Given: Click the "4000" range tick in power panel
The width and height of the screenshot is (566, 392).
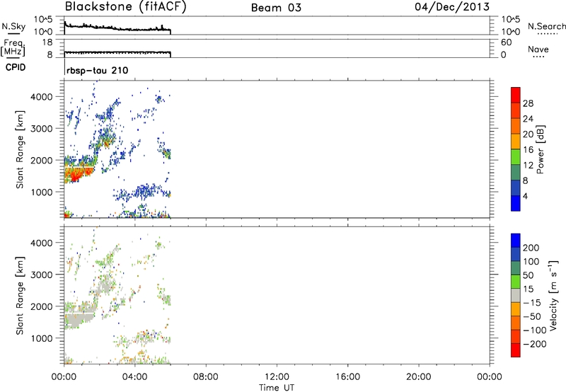Looking at the screenshot, I should pyautogui.click(x=41, y=97).
